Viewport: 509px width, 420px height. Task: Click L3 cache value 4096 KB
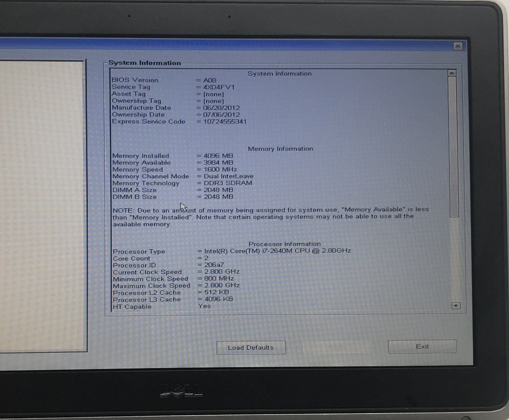pyautogui.click(x=219, y=299)
